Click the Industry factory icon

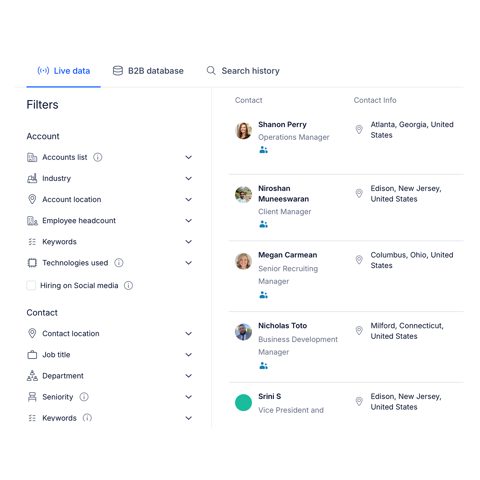32,178
